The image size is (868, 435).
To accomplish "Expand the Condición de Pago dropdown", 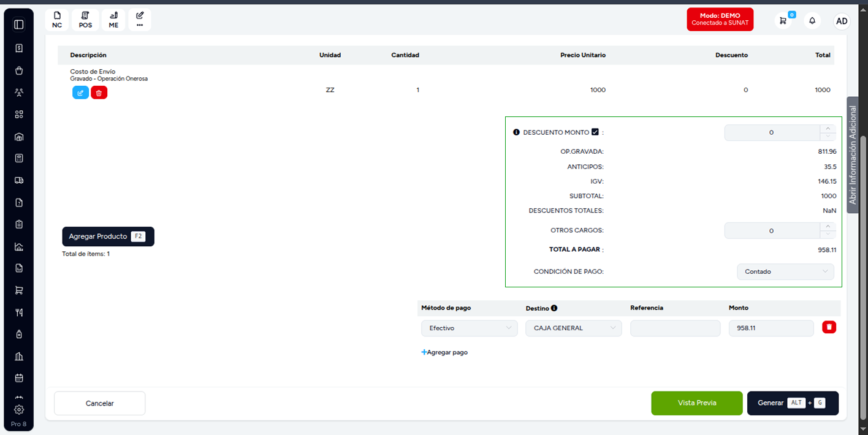I will pyautogui.click(x=785, y=271).
